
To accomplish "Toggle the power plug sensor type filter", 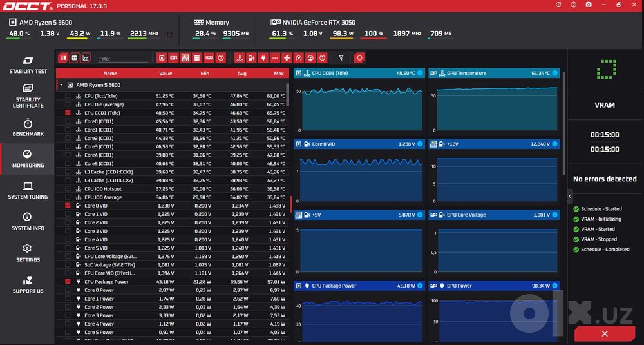I will click(263, 58).
